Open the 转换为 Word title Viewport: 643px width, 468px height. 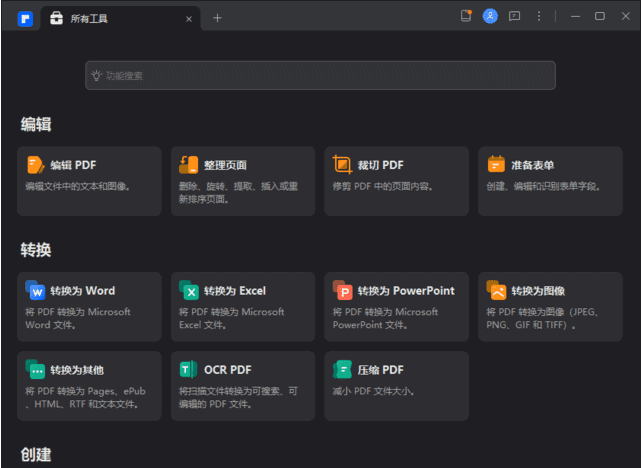pyautogui.click(x=82, y=291)
